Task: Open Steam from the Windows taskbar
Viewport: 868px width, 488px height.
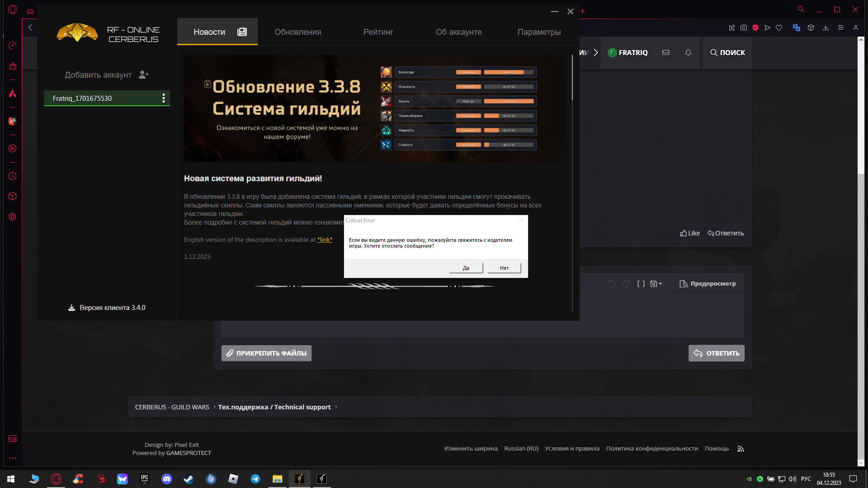Action: click(x=189, y=479)
